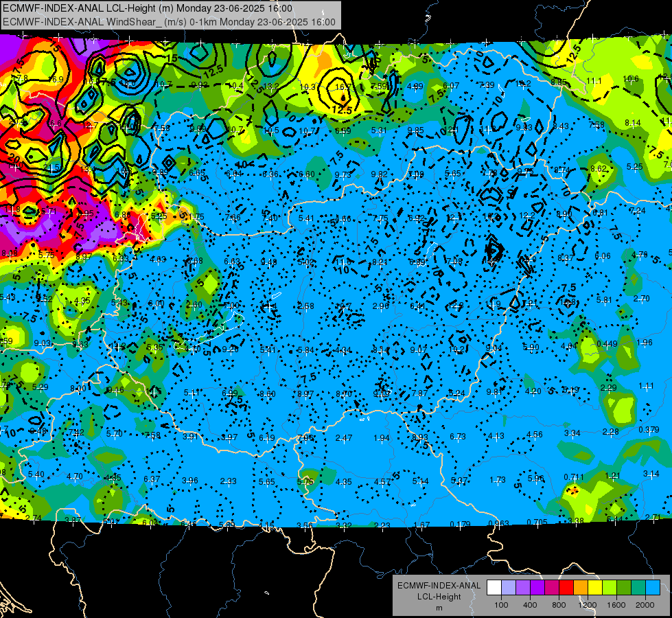Screen dimensions: 672x618
Task: Click the grid point value '5.96'
Action: (x=535, y=478)
